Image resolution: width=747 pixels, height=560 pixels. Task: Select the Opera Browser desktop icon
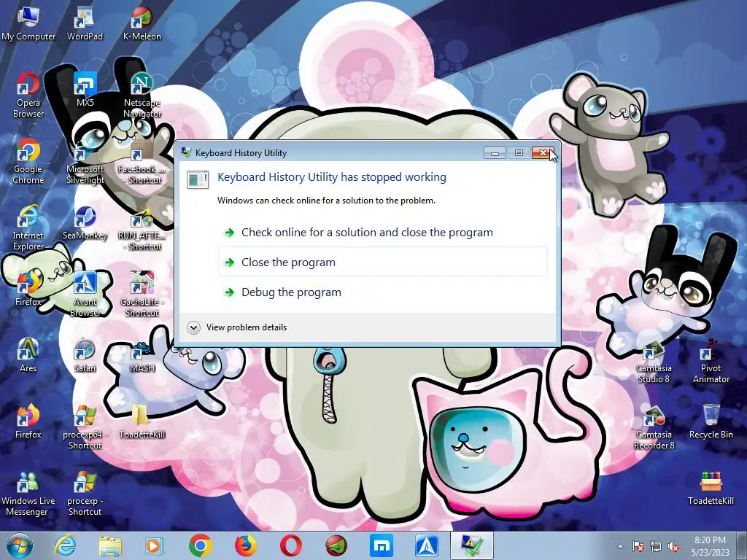click(28, 96)
